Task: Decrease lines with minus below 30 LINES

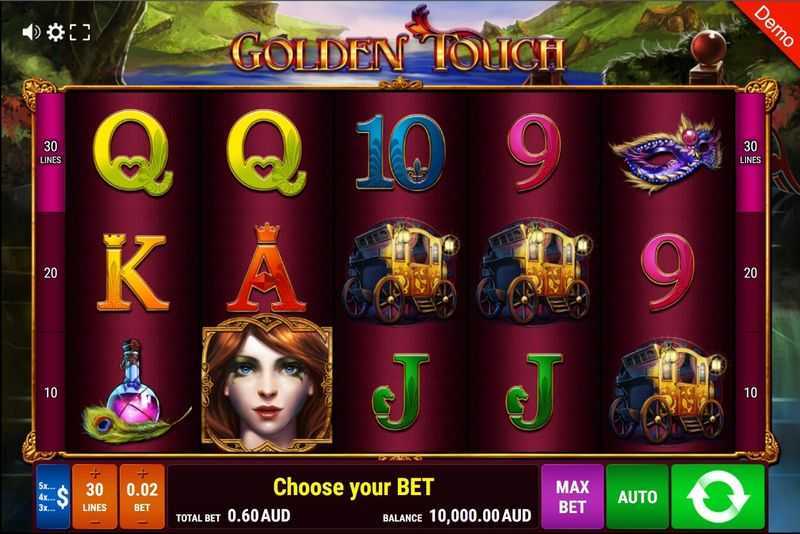Action: (x=94, y=523)
